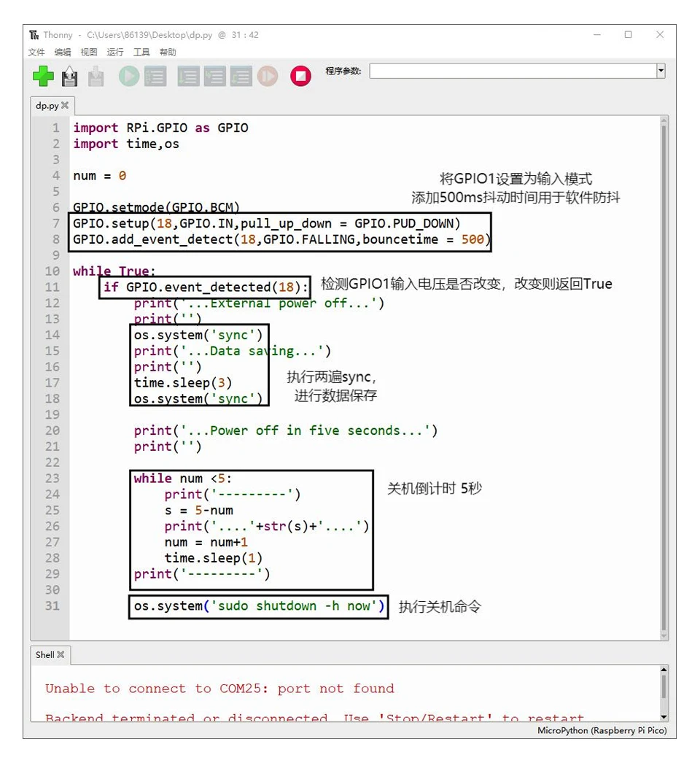This screenshot has height=766, width=700.
Task: Click the 'Data saving' print line
Action: click(233, 351)
